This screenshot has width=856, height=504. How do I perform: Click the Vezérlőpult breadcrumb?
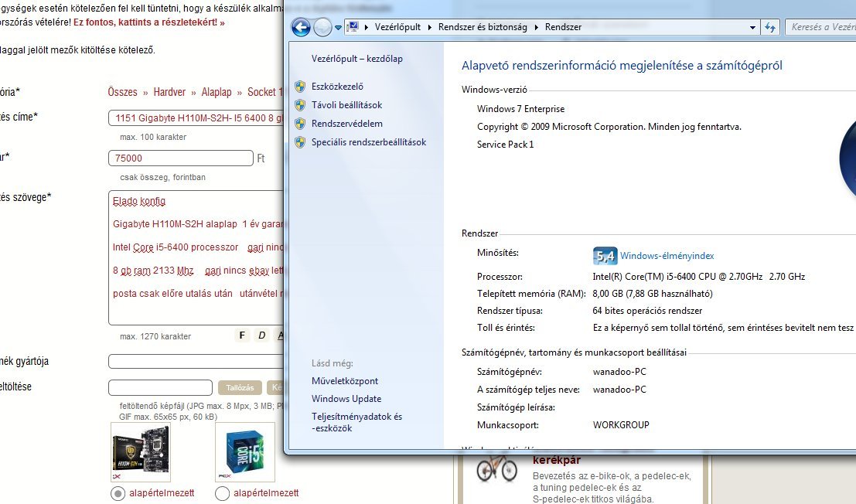tap(397, 27)
